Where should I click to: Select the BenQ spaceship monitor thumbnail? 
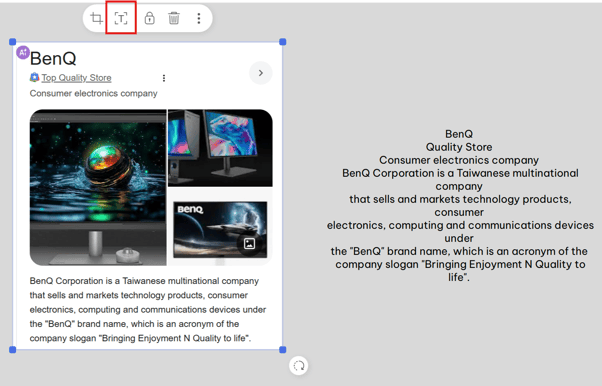coord(220,229)
